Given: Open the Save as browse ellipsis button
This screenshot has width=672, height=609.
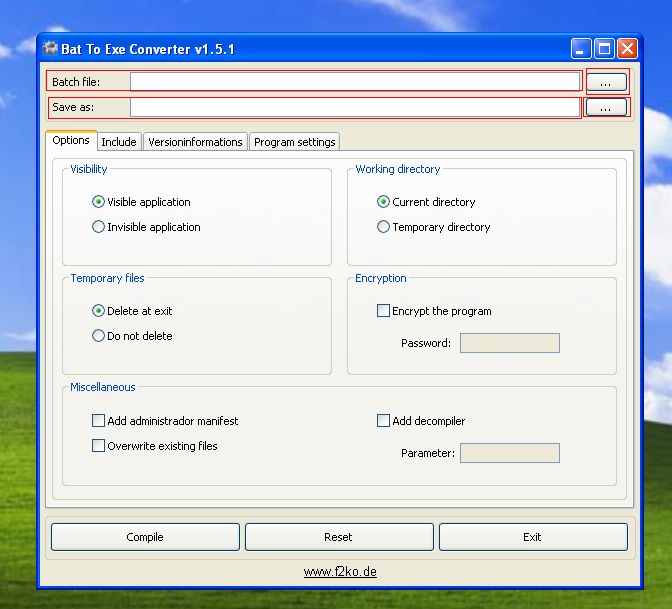Looking at the screenshot, I should click(606, 107).
